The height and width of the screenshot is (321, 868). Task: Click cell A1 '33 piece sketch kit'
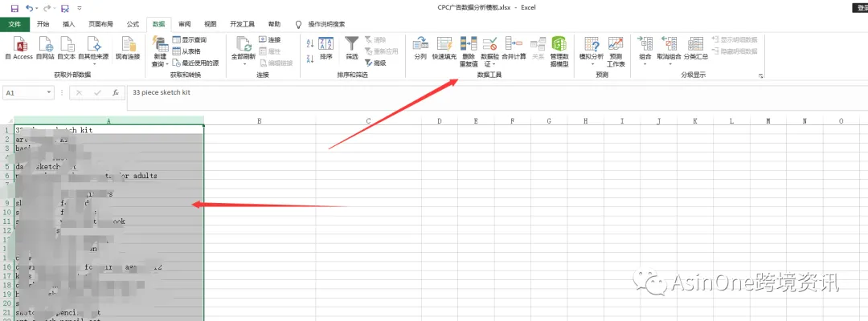point(109,130)
